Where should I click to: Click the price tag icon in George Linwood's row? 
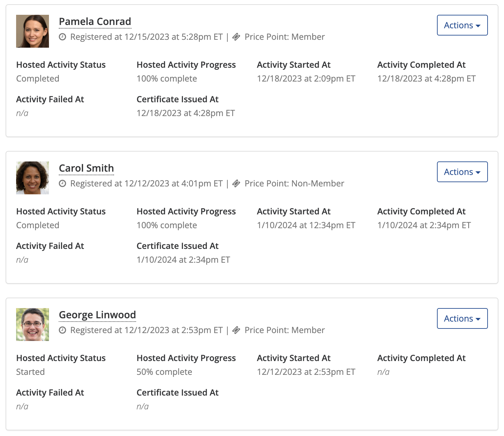point(236,330)
